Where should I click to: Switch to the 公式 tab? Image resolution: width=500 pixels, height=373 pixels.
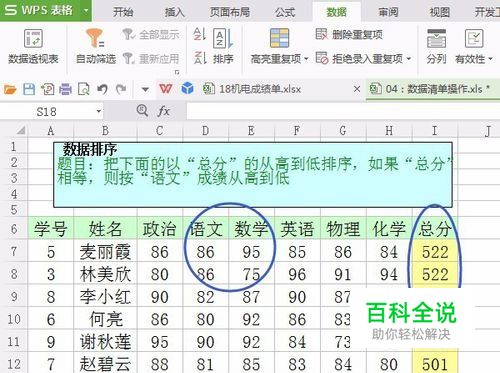click(x=285, y=12)
